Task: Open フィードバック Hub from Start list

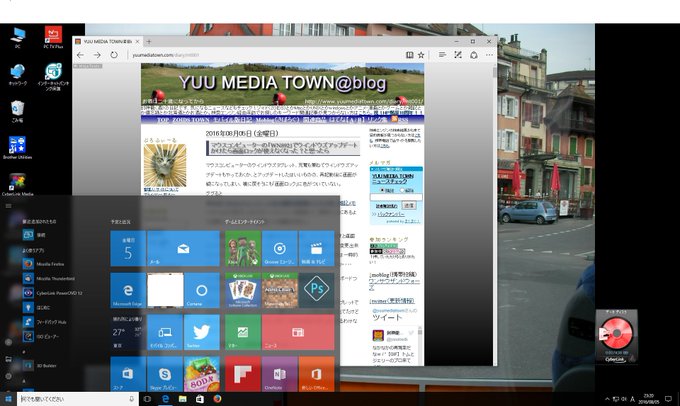Action: pyautogui.click(x=44, y=322)
